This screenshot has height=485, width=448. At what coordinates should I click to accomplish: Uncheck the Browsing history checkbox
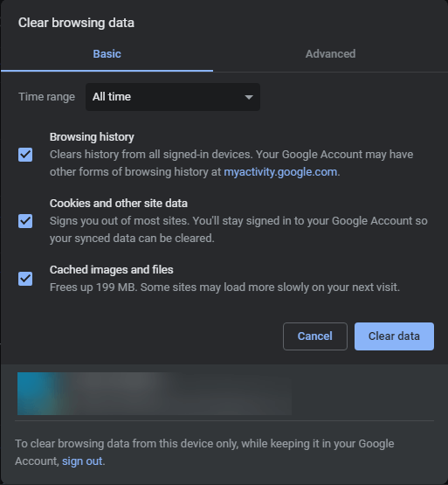pos(25,155)
